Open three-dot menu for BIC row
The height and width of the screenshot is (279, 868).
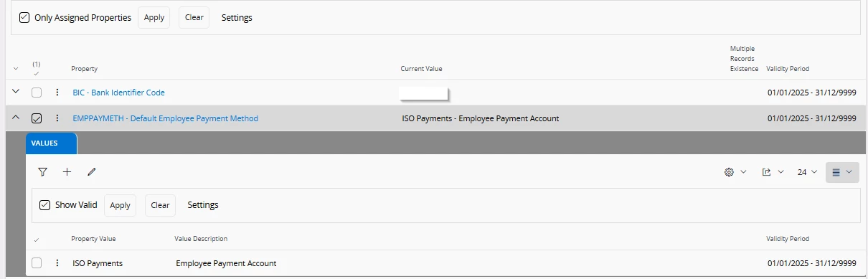pos(57,93)
